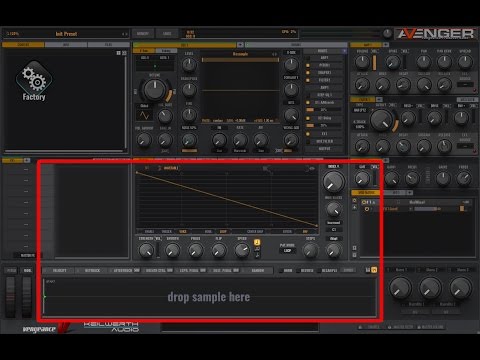
Task: Click the envelope Steps knob
Action: coord(310,251)
